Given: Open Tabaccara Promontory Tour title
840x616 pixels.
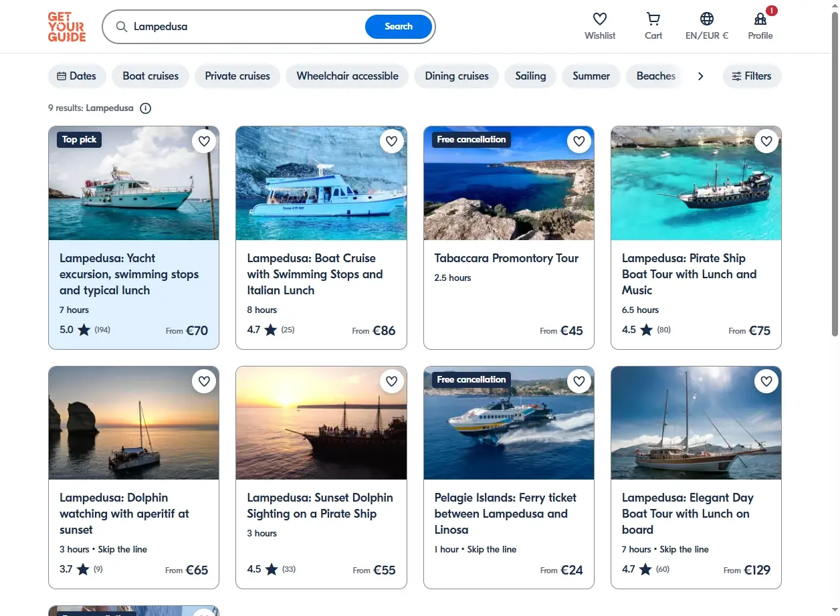Looking at the screenshot, I should click(x=506, y=258).
